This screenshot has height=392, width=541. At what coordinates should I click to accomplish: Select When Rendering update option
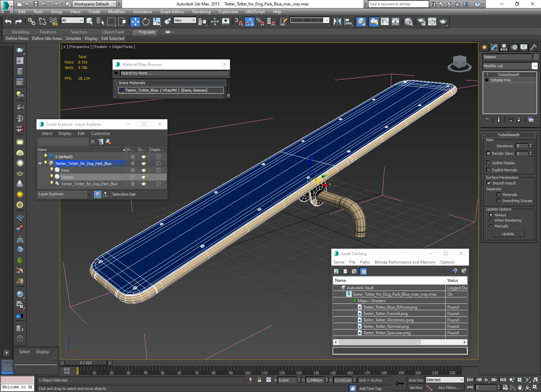coord(491,220)
